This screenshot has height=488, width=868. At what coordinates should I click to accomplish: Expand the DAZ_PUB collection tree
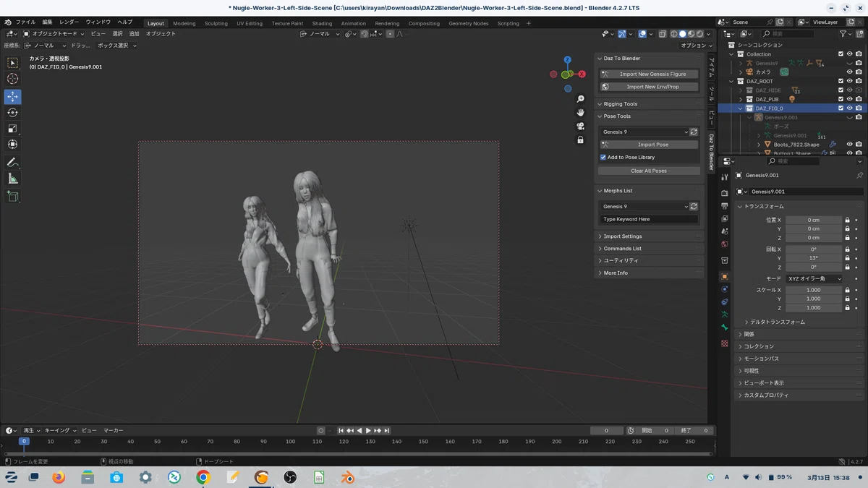740,99
